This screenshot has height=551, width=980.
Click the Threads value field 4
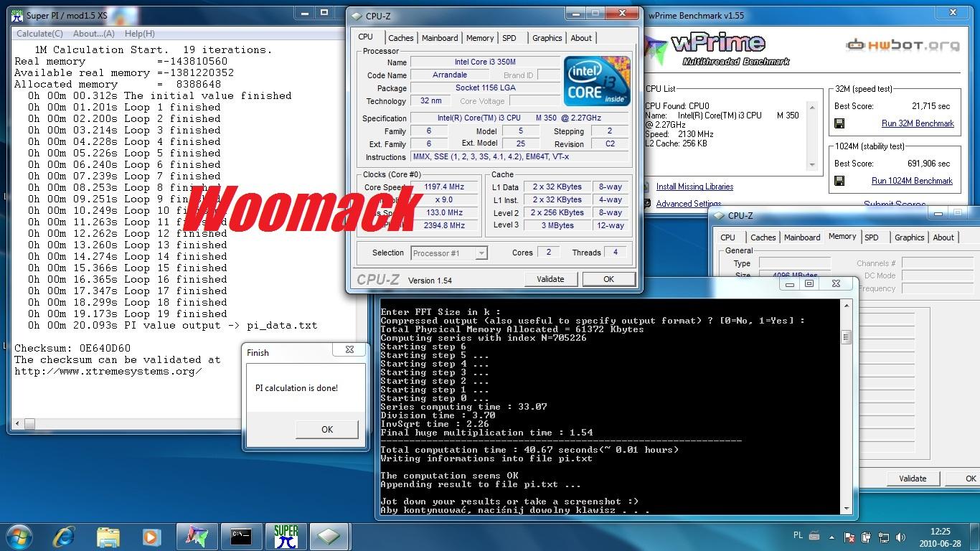615,253
